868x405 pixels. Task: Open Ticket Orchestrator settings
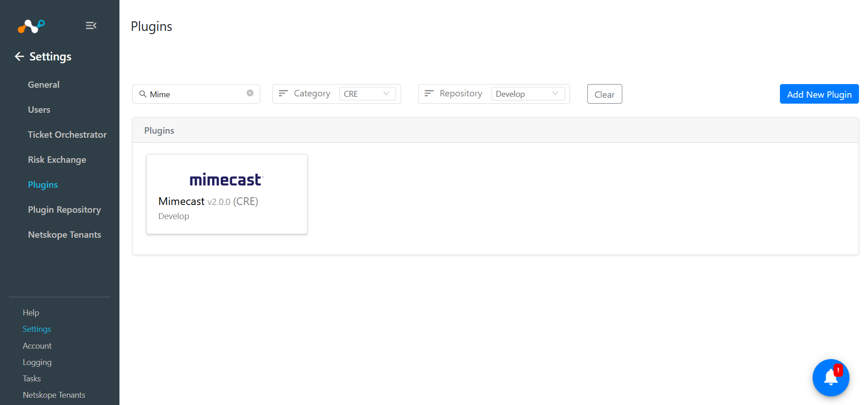(x=67, y=135)
